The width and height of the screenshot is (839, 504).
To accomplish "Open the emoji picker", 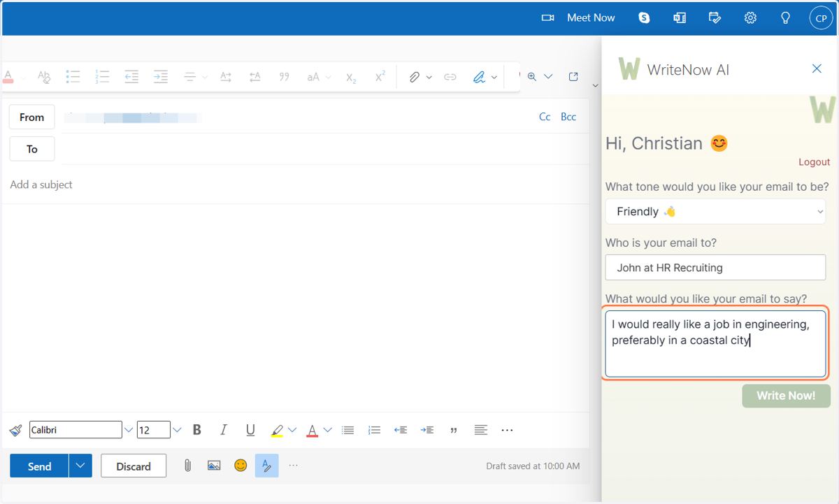I will click(241, 466).
